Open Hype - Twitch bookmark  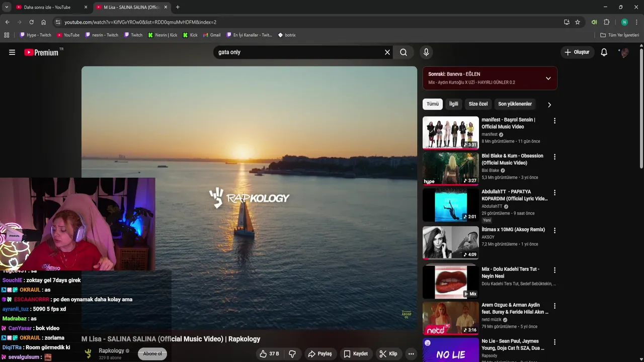[35, 35]
